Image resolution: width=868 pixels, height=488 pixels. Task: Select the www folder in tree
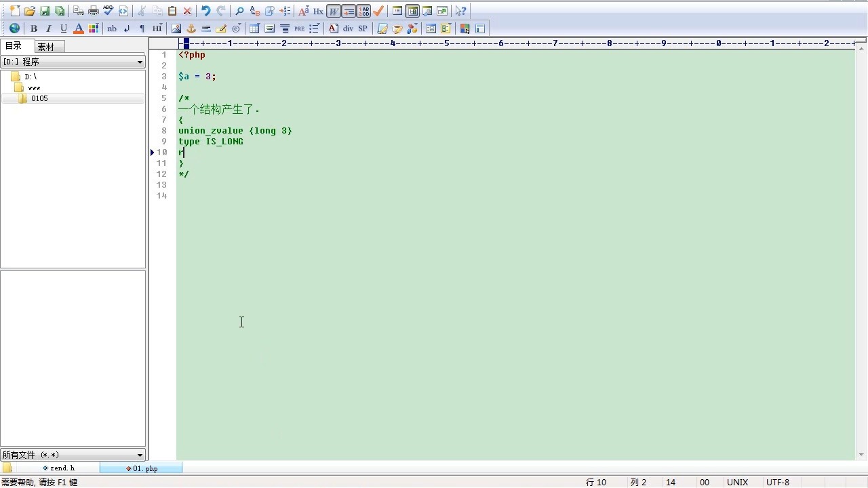pos(33,87)
